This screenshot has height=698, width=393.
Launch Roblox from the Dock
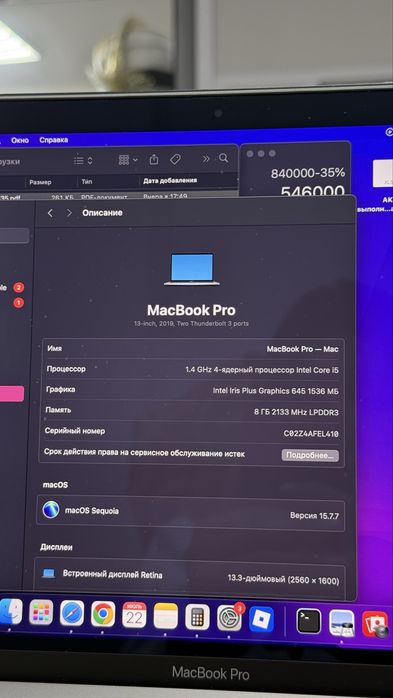[261, 619]
